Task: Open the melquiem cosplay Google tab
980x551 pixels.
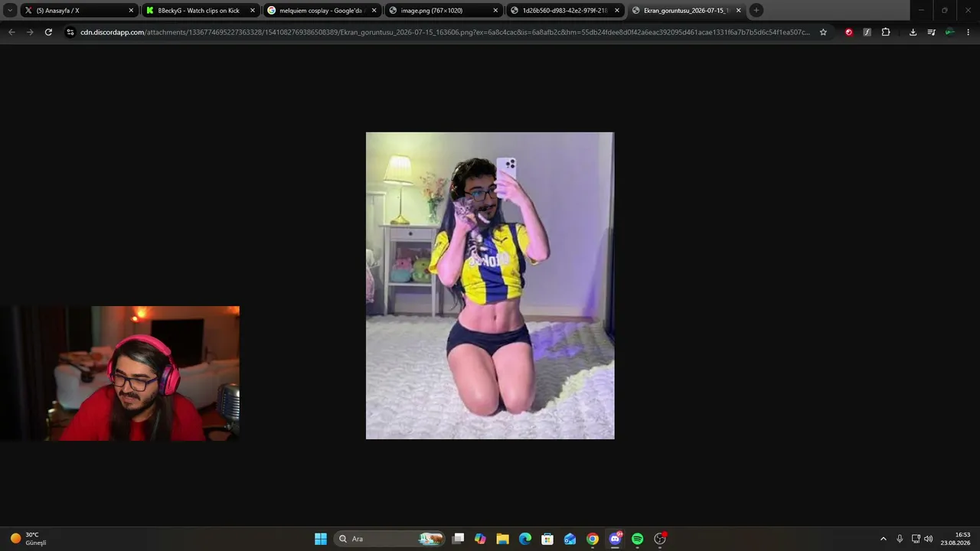Action: pyautogui.click(x=322, y=11)
